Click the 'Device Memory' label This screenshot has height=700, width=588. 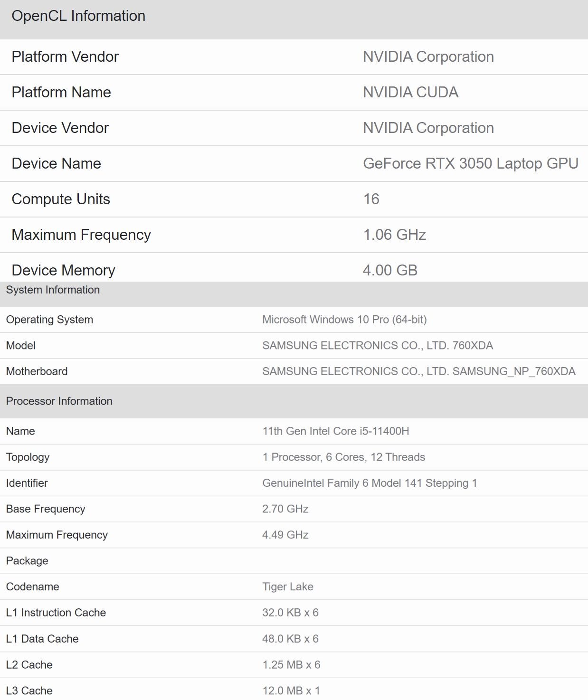[x=64, y=270]
